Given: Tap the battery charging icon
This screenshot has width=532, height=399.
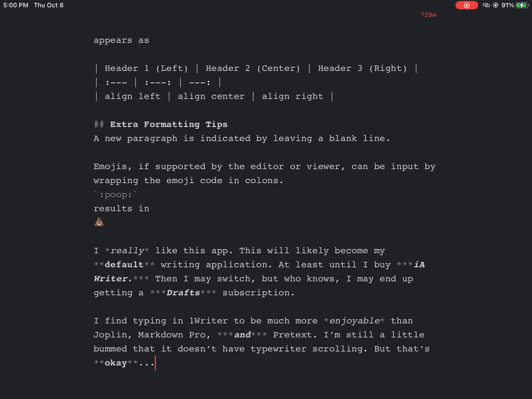Looking at the screenshot, I should [522, 5].
